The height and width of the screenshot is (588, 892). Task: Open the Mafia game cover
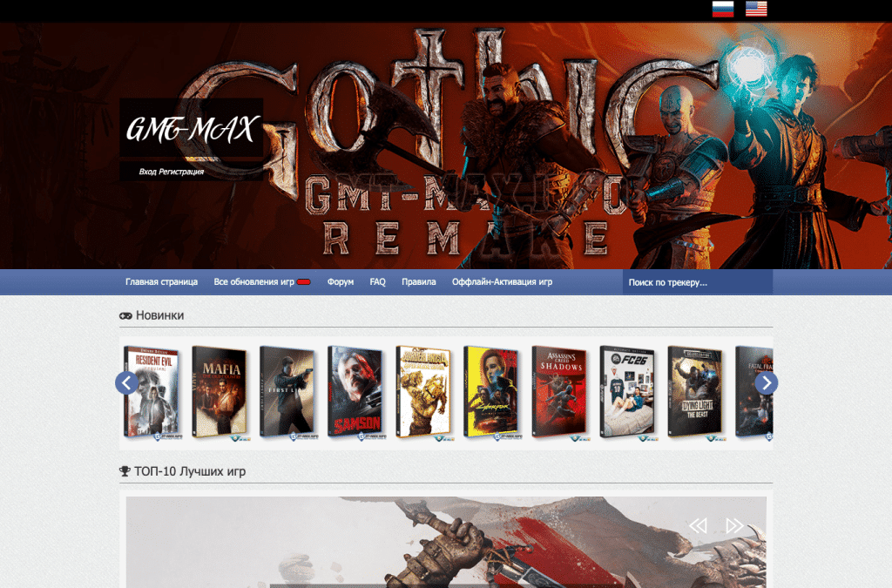220,392
